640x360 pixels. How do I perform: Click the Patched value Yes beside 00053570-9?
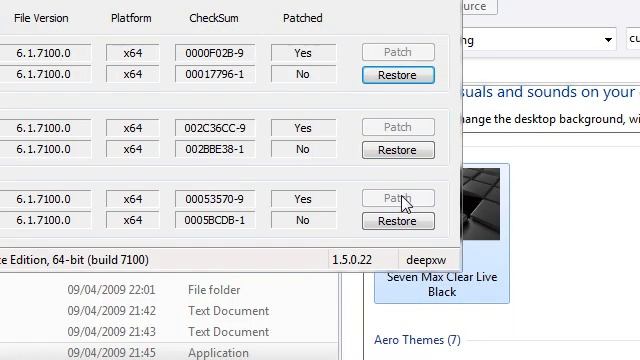(303, 199)
